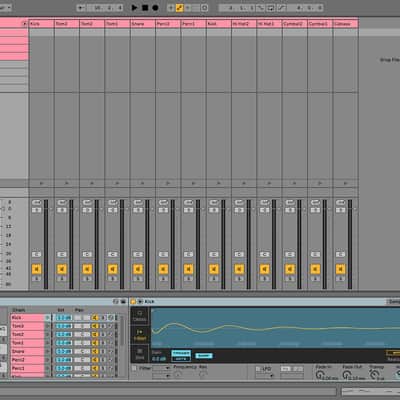Toggle the Snap button in Simpler
Viewport: 400px width, 400px height.
pos(204,356)
